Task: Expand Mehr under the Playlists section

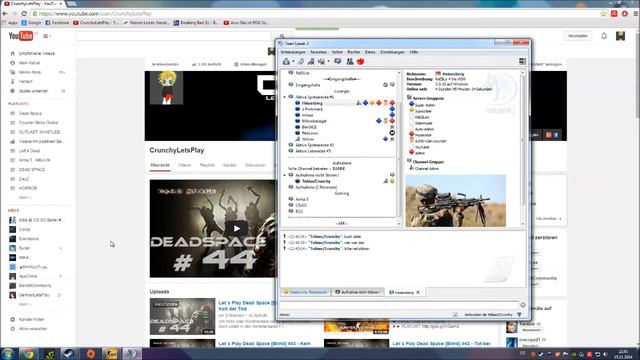Action: [25, 198]
